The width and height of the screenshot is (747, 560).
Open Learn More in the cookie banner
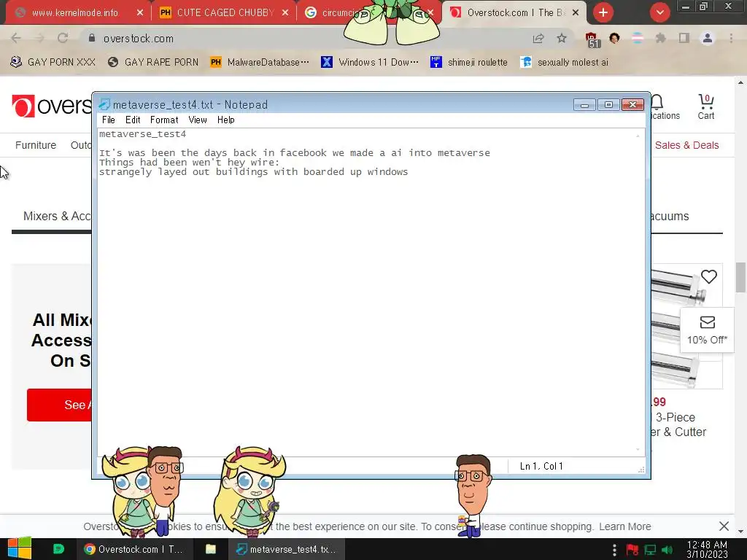[625, 526]
